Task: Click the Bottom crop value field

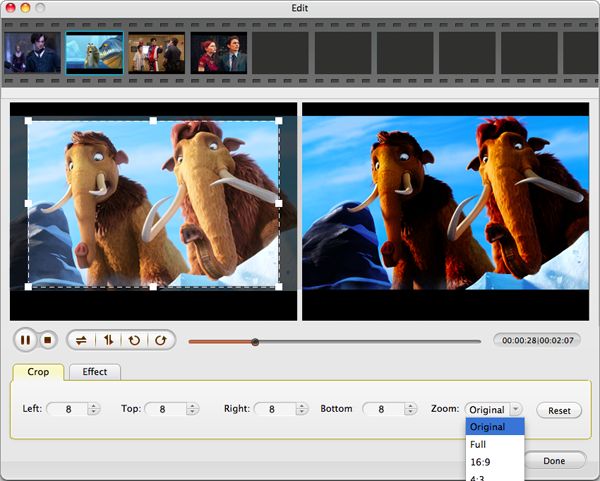Action: click(x=384, y=409)
